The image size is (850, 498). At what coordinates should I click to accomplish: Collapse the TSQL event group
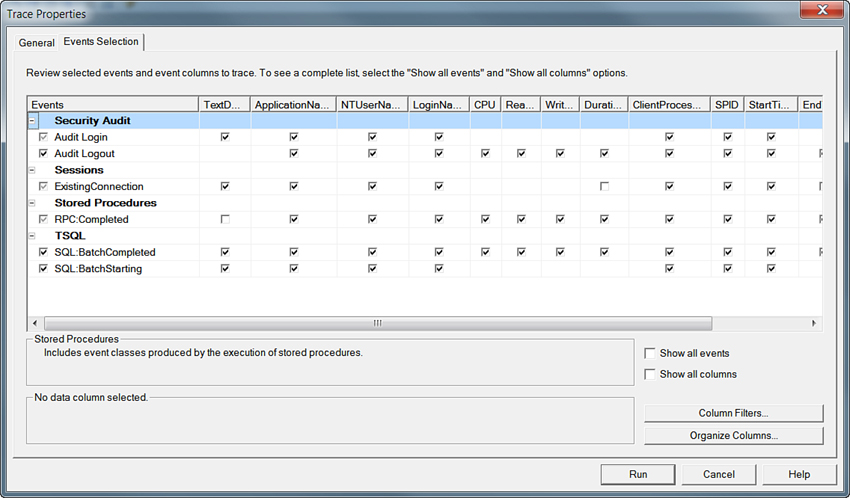pyautogui.click(x=33, y=236)
